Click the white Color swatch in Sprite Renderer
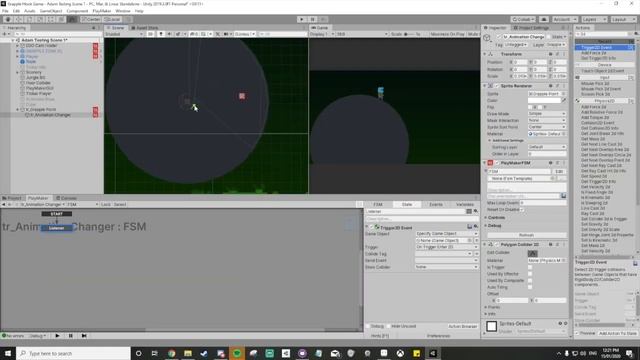640x360 pixels. [544, 100]
